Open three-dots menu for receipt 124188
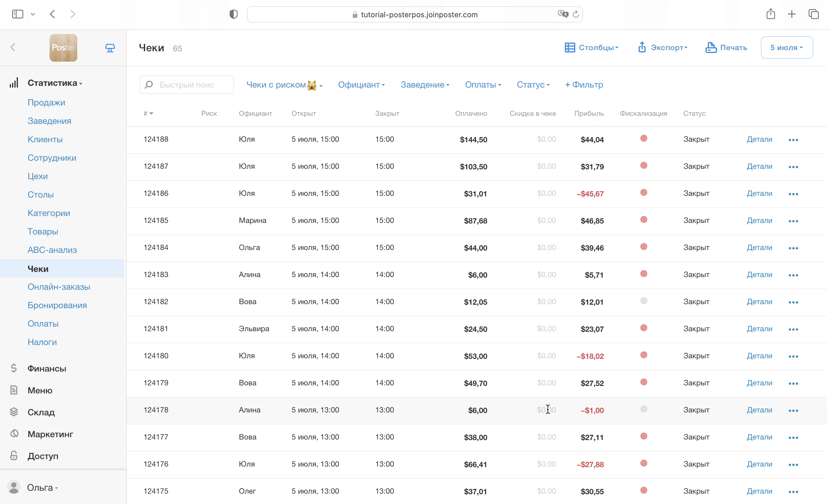830x504 pixels. tap(793, 140)
